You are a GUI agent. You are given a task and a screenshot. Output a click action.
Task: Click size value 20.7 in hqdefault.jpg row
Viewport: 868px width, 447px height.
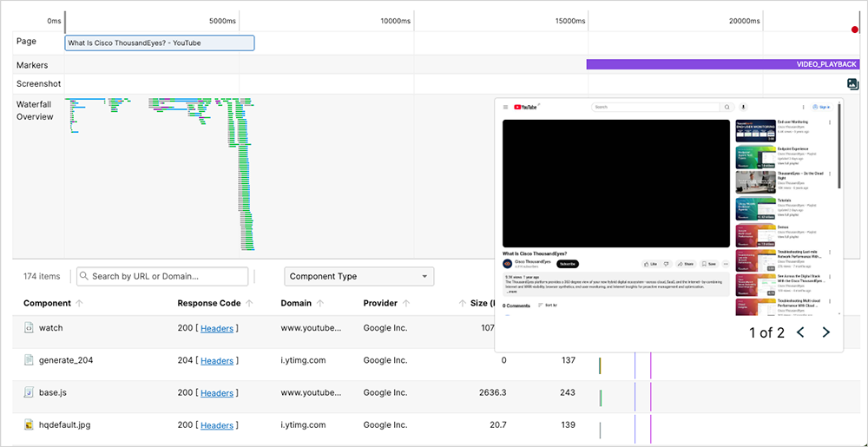pyautogui.click(x=497, y=425)
